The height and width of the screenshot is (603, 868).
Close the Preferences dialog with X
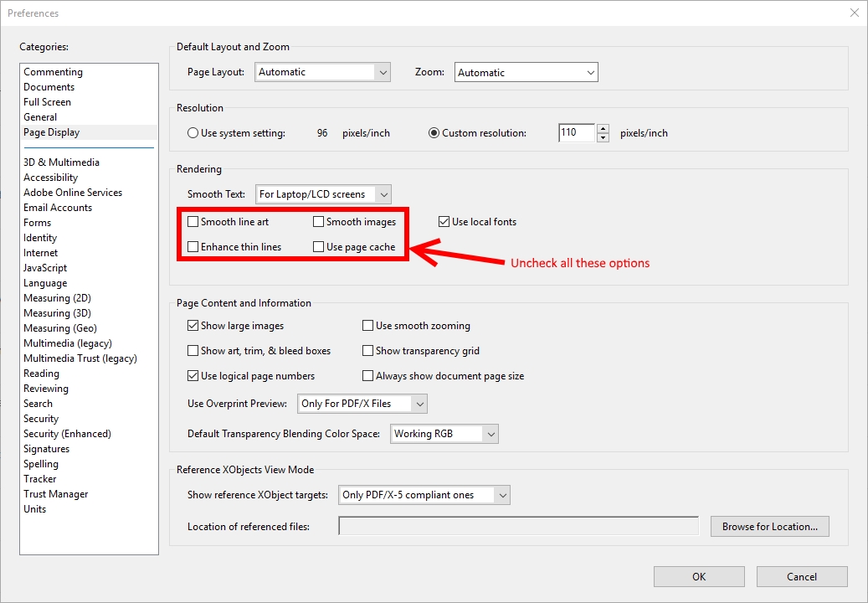854,13
